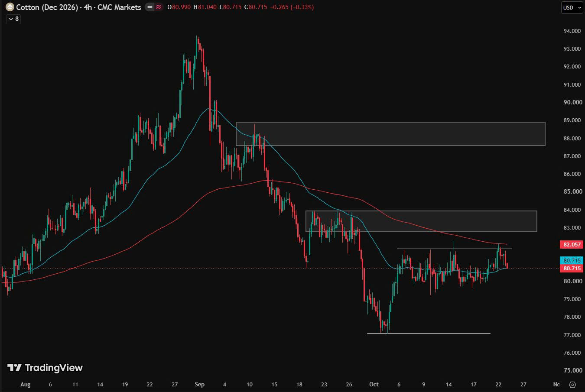585x392 pixels.
Task: Select the gray rectangle zone near 88.000
Action: pos(390,134)
